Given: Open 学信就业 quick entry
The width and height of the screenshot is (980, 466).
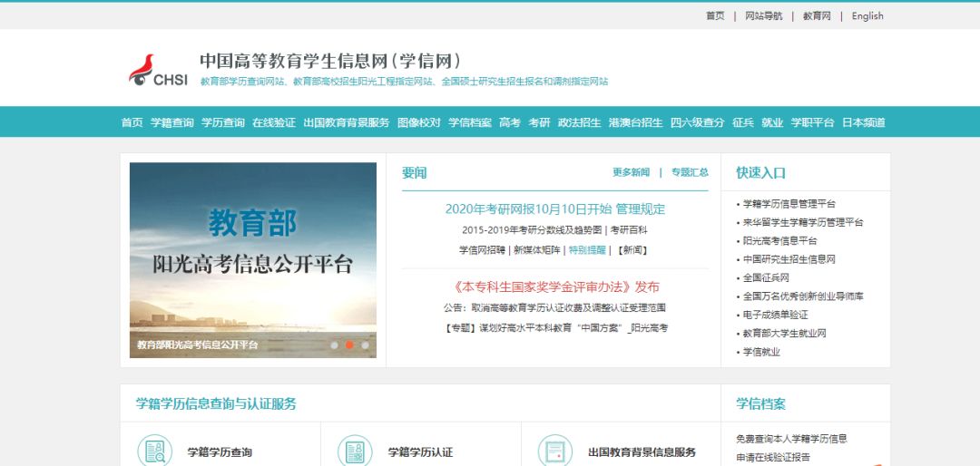Looking at the screenshot, I should tap(761, 352).
